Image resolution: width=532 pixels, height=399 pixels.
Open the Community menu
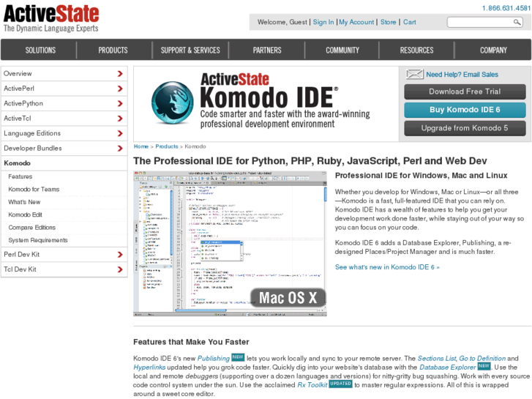[x=342, y=51]
